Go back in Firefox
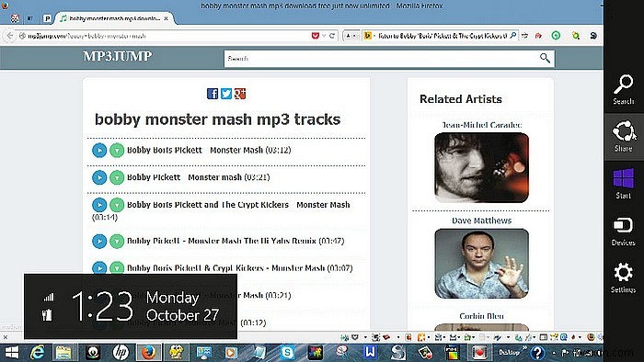Viewport: 644px width, 362px height. (9, 36)
